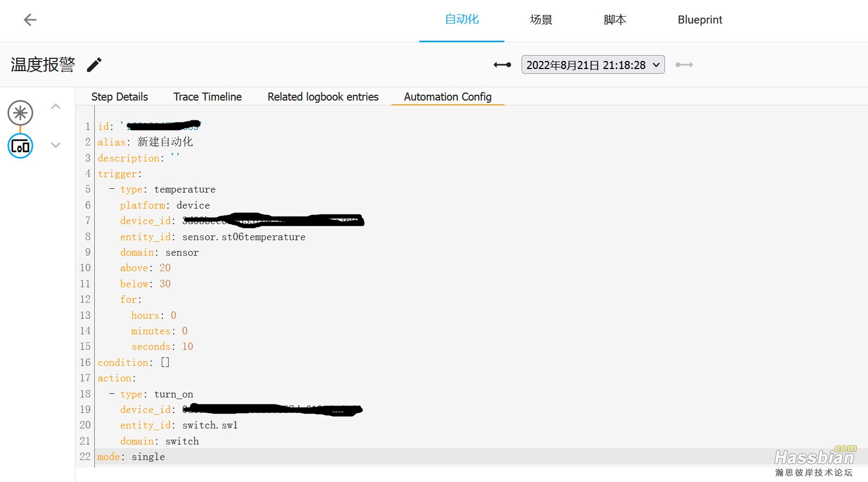Move up with the chevron-up icon
The width and height of the screenshot is (868, 482).
(56, 106)
